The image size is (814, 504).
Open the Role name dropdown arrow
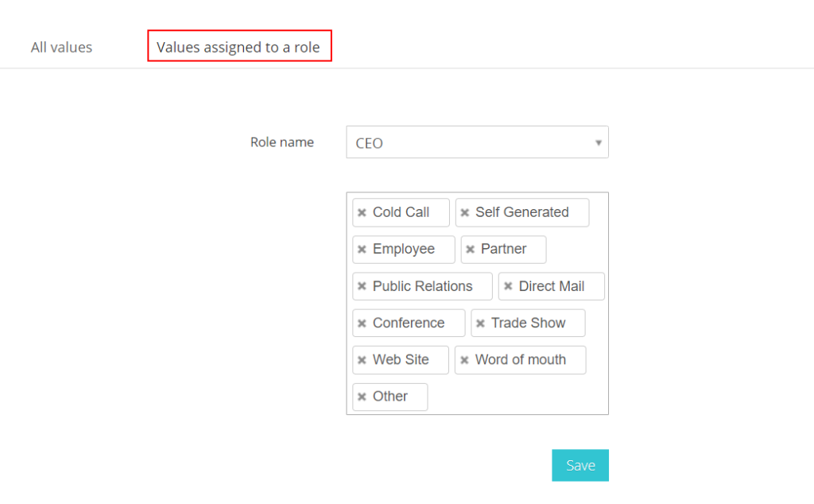click(x=598, y=143)
